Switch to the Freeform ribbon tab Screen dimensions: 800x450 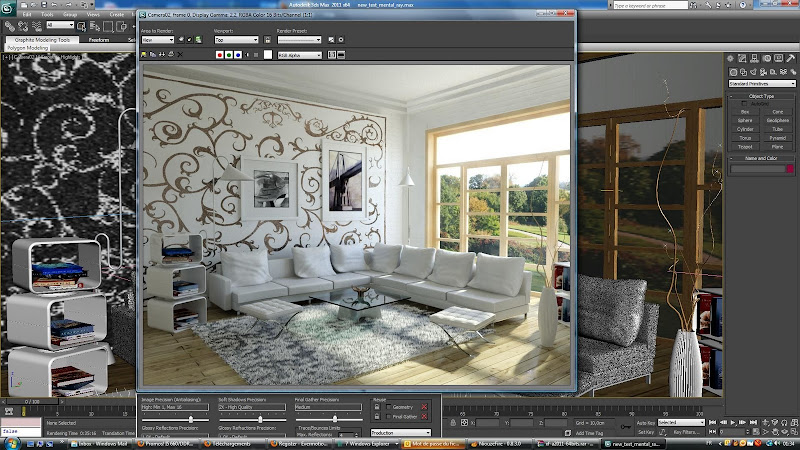tap(99, 39)
